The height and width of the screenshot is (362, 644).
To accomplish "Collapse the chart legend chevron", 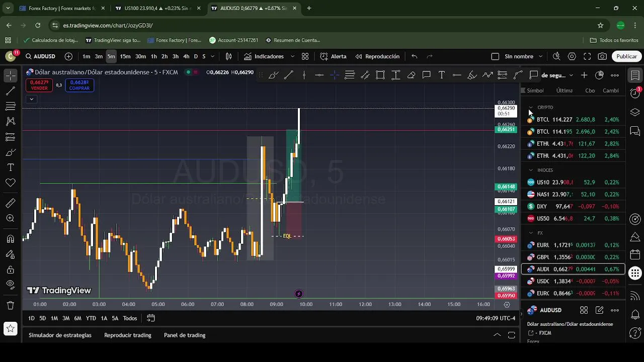I will click(31, 99).
